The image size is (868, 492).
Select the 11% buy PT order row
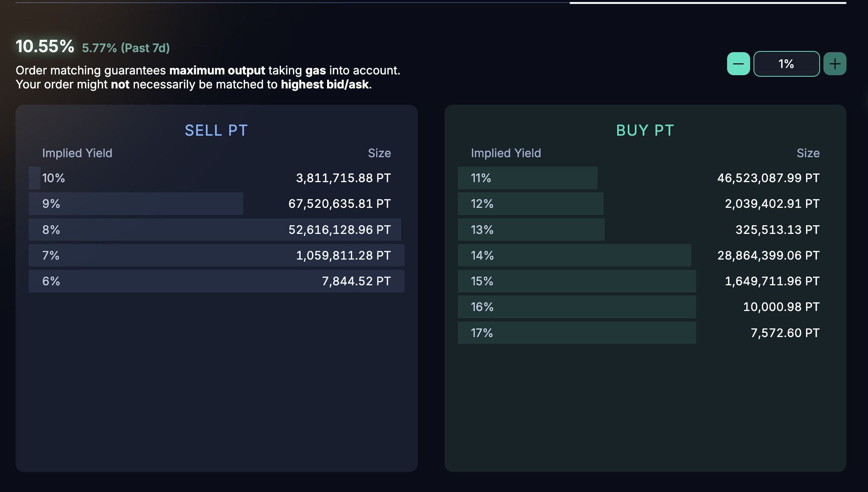click(645, 178)
